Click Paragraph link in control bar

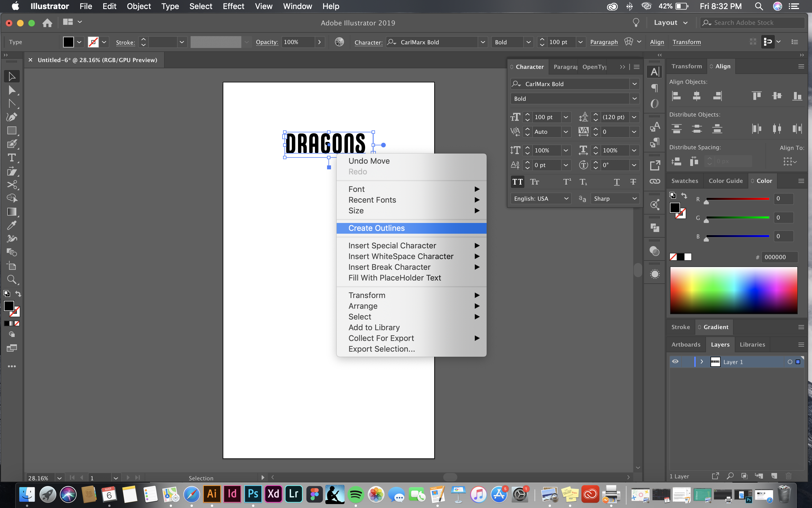(x=604, y=42)
